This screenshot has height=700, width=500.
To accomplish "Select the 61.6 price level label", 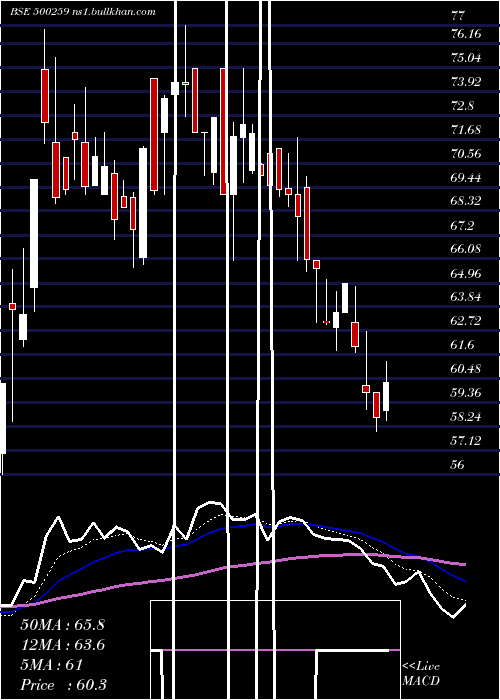I will pos(462,345).
